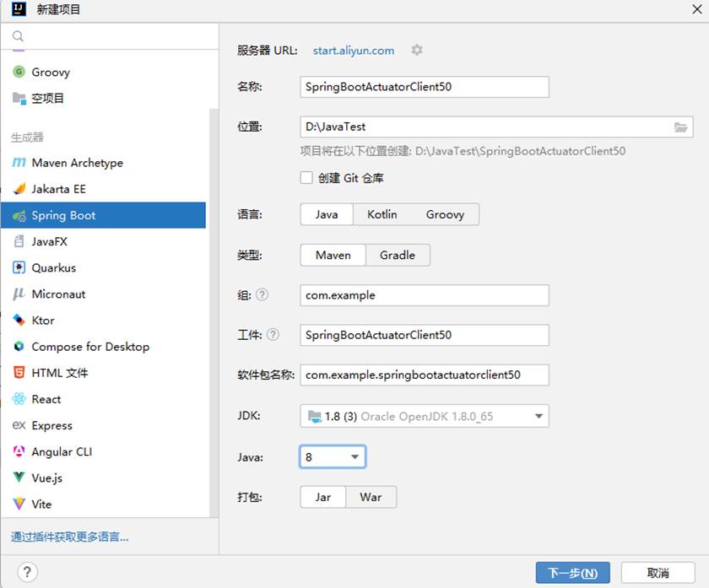709x588 pixels.
Task: Select Jar packaging
Action: (322, 497)
